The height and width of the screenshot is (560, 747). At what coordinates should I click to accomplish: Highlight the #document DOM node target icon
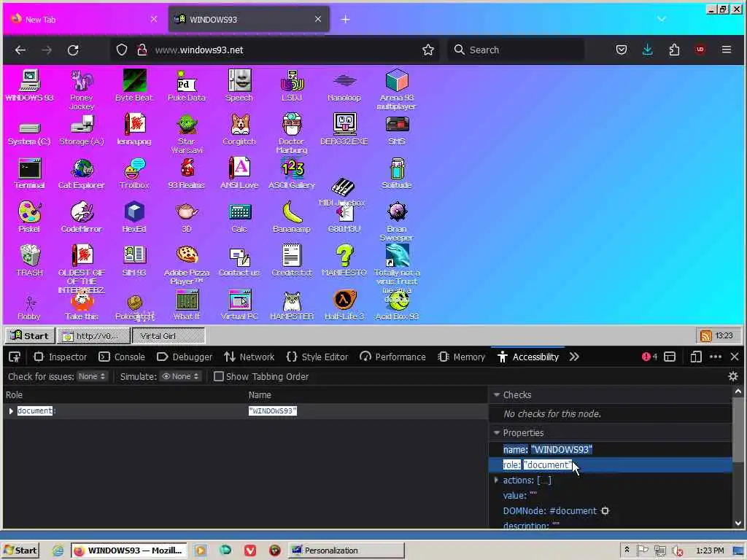point(605,510)
